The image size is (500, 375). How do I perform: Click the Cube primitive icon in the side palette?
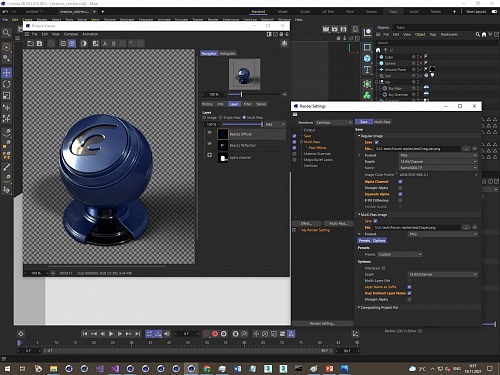pos(367,59)
